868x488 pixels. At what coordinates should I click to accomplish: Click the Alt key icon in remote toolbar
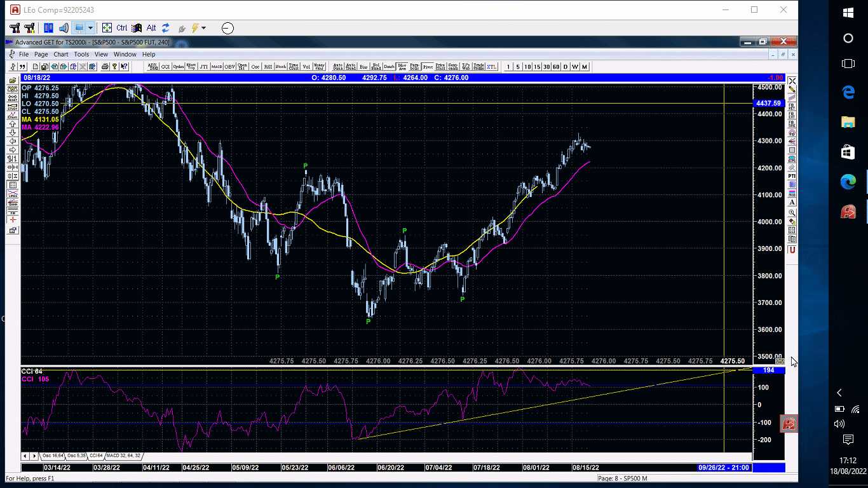(151, 28)
